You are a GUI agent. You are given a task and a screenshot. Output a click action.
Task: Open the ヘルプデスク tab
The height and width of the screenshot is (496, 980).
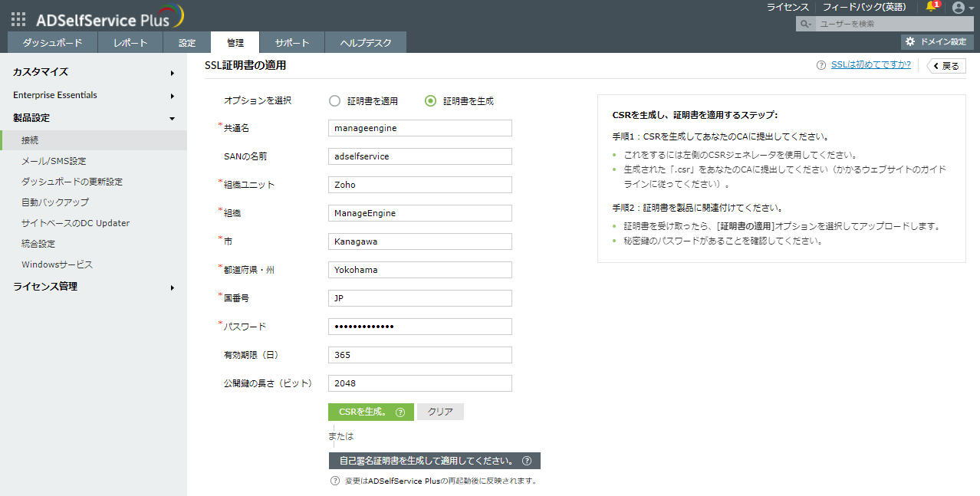click(365, 43)
